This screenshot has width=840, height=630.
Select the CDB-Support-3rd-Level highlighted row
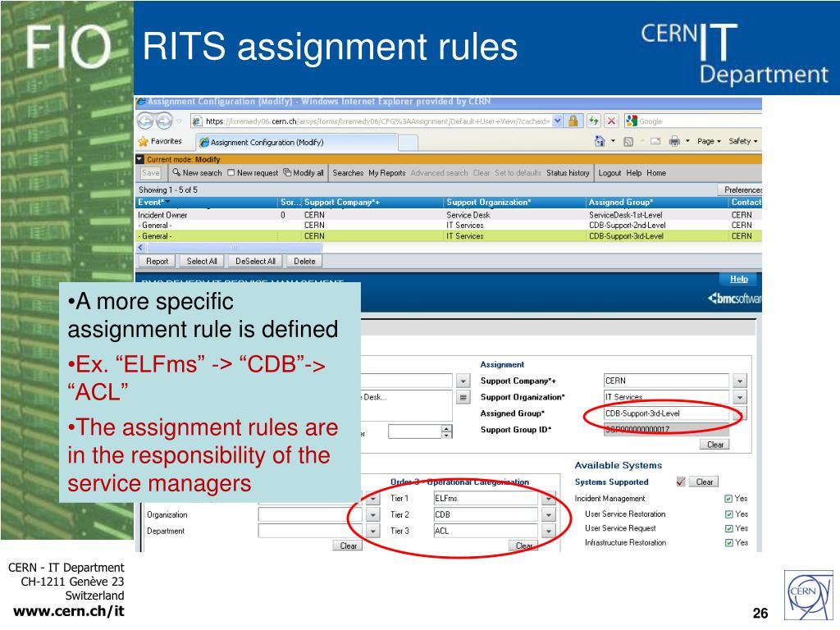pyautogui.click(x=449, y=236)
